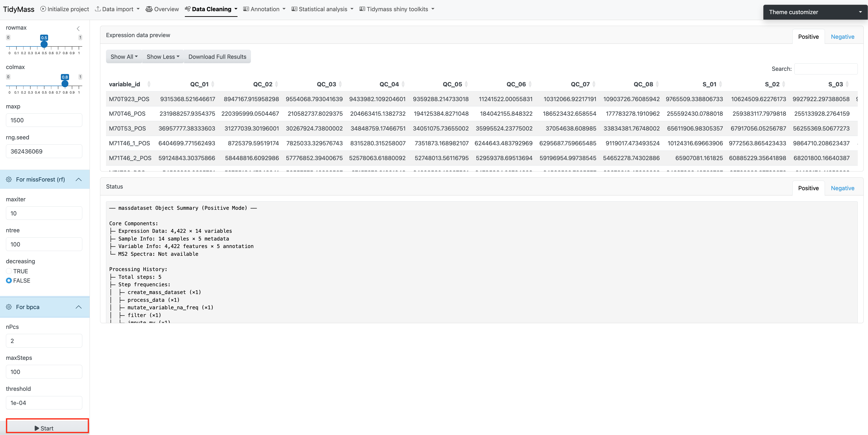Click the rowmax slider handle

(44, 44)
